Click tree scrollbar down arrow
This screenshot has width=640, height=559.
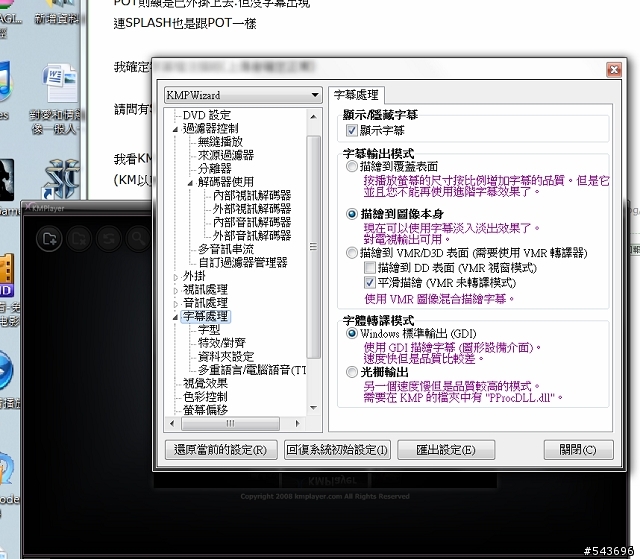313,408
